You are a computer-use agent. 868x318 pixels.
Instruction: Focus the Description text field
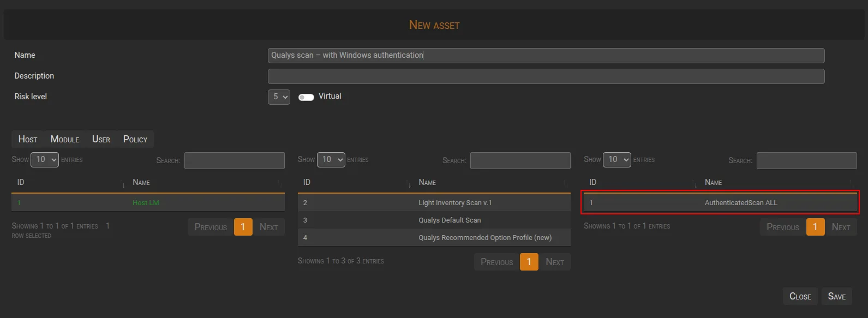546,76
